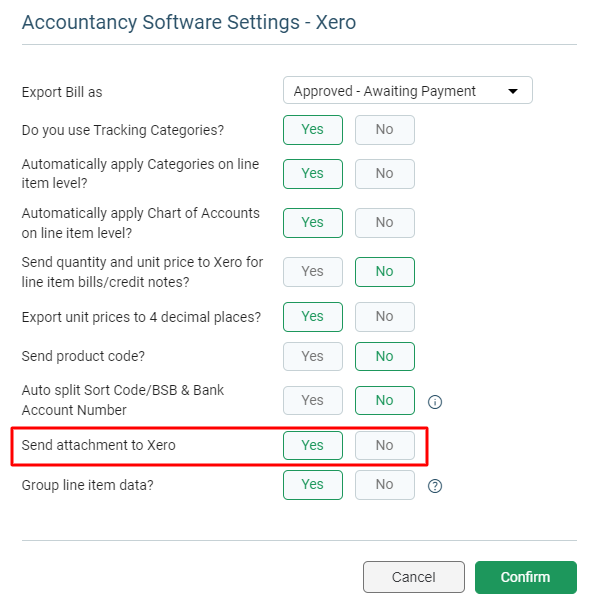Select Yes for apply Chart of Accounts
The image size is (603, 607).
pyautogui.click(x=313, y=223)
